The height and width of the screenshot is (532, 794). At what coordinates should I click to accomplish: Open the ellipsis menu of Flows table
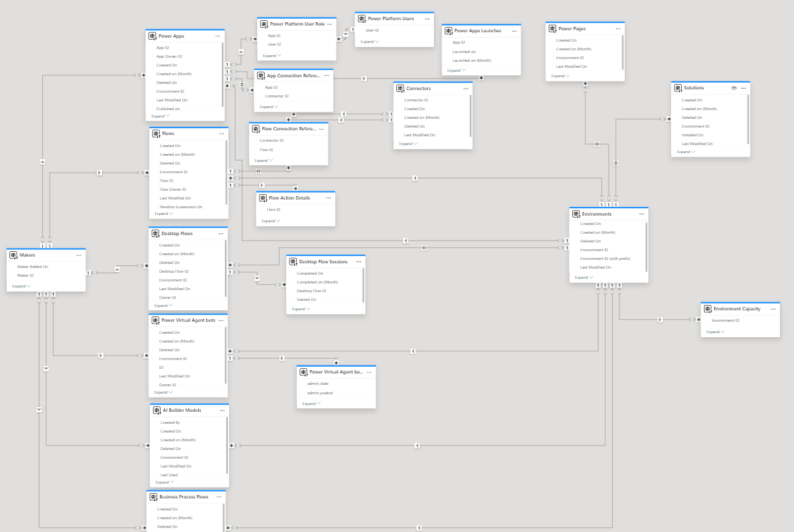click(x=221, y=134)
